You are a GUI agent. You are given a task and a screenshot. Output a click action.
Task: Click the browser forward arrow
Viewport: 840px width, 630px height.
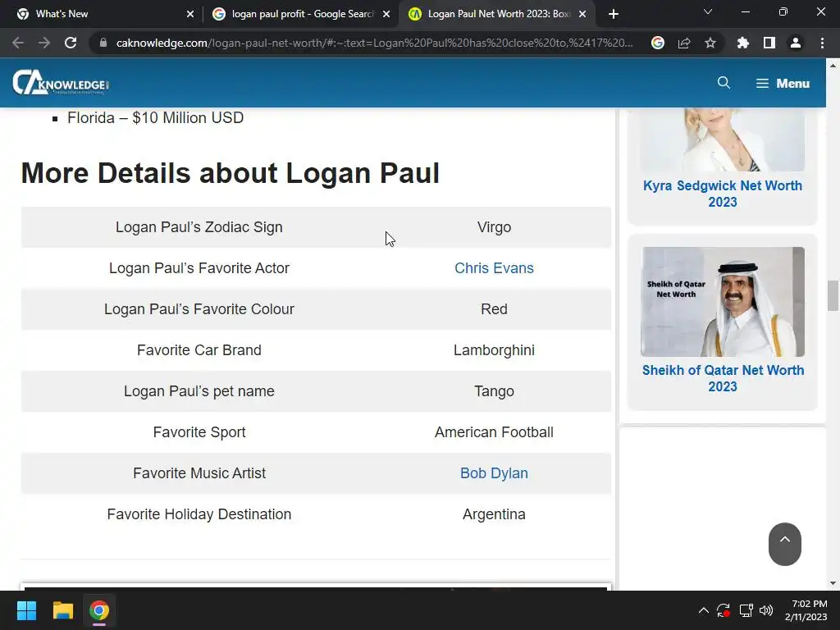coord(44,43)
